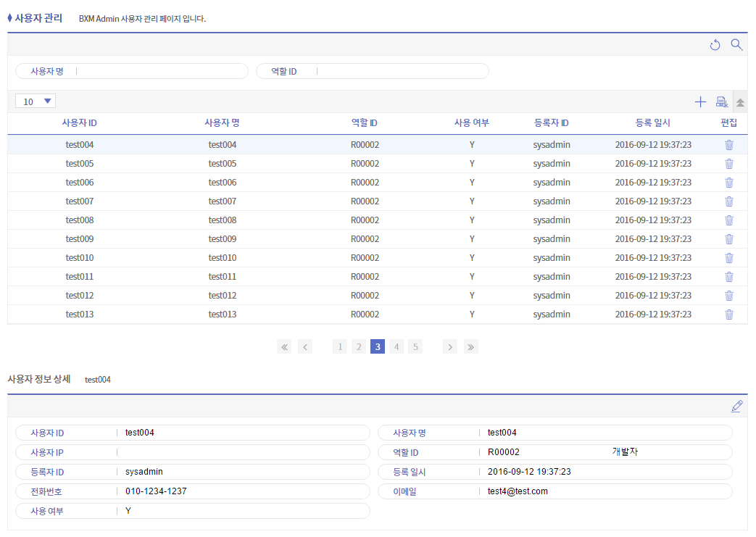
Task: Select the test009 user ID cell
Action: (x=80, y=238)
